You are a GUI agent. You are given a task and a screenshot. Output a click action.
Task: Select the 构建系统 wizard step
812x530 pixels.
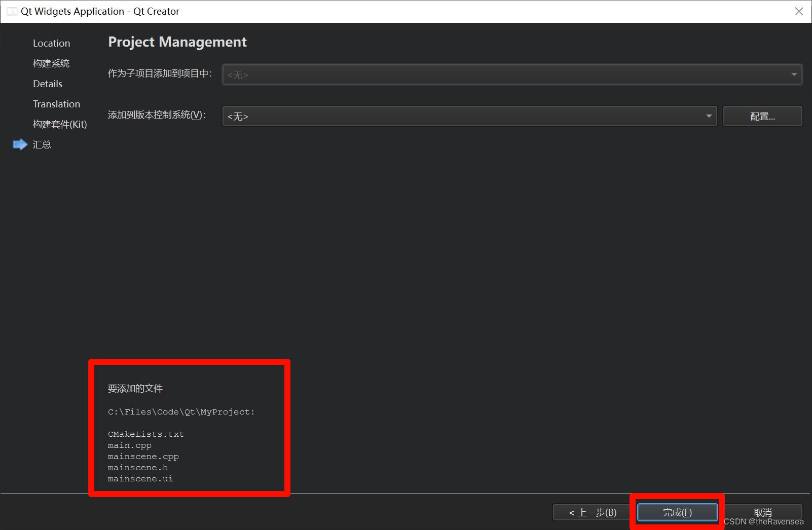coord(51,63)
